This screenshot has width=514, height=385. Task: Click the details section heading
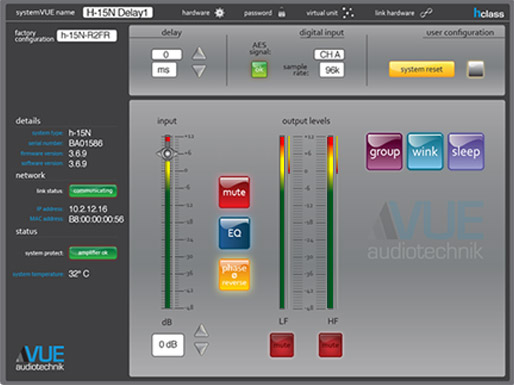pyautogui.click(x=28, y=121)
